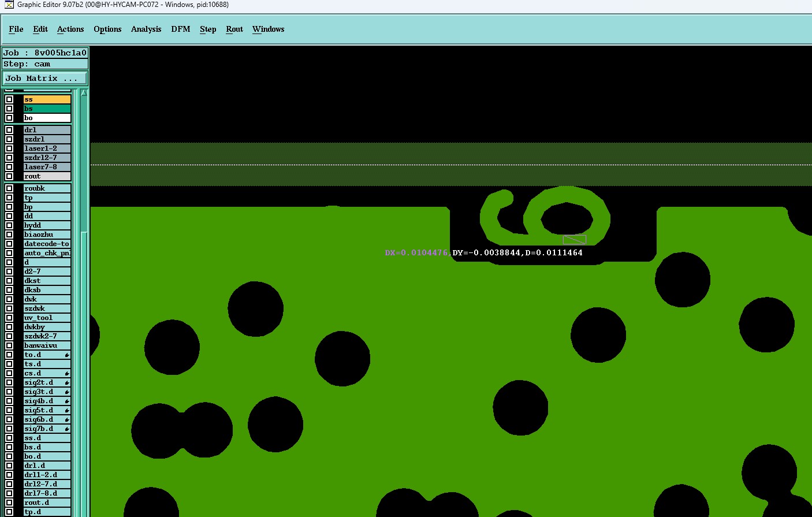Image resolution: width=812 pixels, height=517 pixels.
Task: Select the drl2-7.d layer name
Action: pos(47,484)
